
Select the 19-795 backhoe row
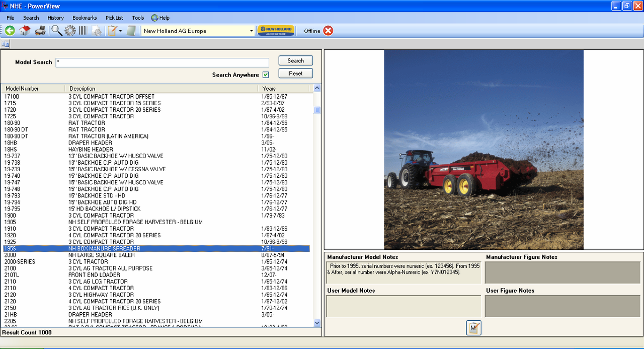coord(155,209)
